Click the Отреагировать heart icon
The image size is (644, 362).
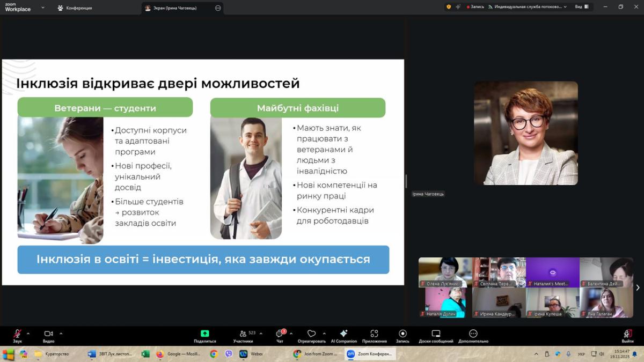311,334
